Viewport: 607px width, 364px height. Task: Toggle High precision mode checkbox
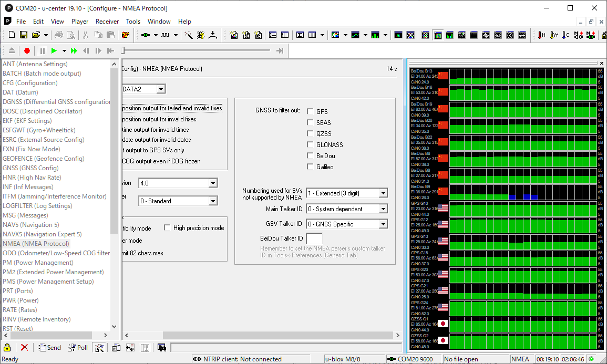pos(167,228)
